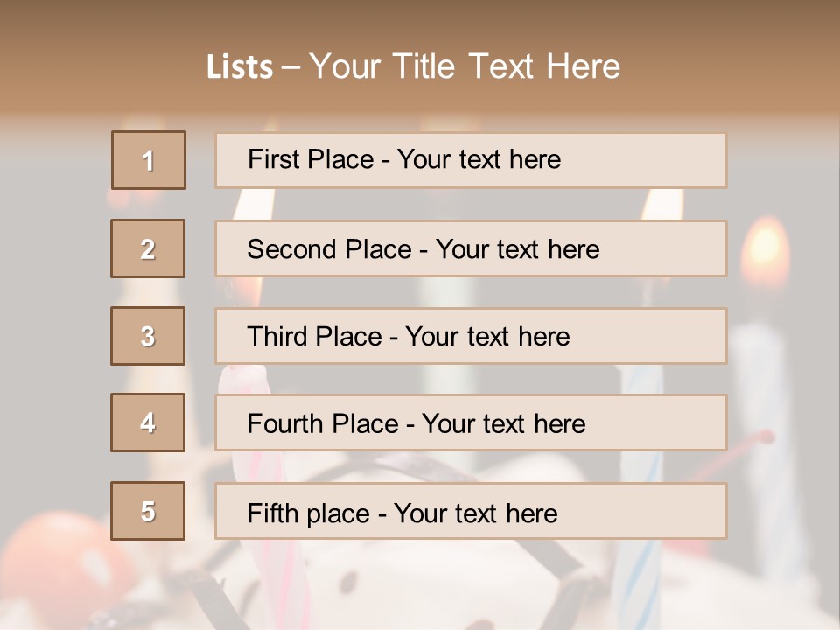Image resolution: width=840 pixels, height=630 pixels.
Task: Select the "Your Title Text Here" title text
Action: pyautogui.click(x=465, y=66)
